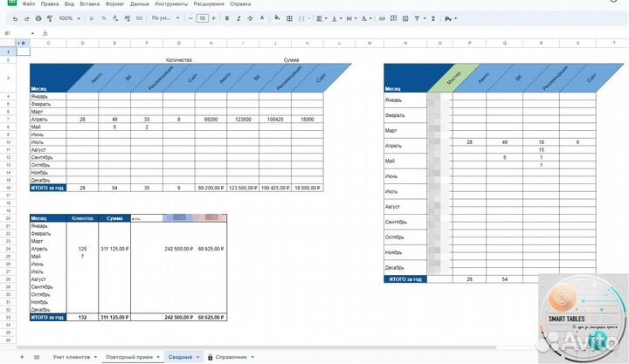Screen dimensions: 629x364
Task: Click the Google Sheets home logo
Action: (x=12, y=3)
